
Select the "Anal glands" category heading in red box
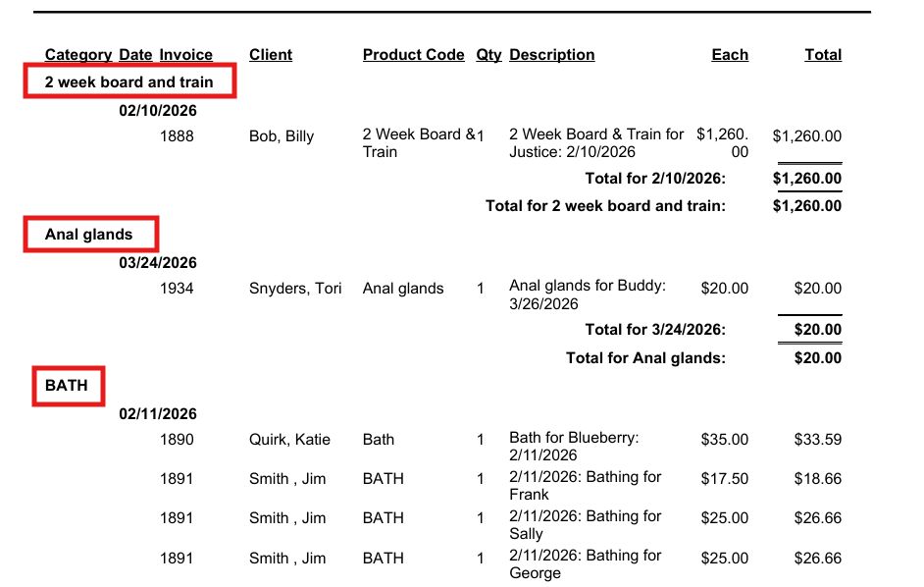point(88,235)
